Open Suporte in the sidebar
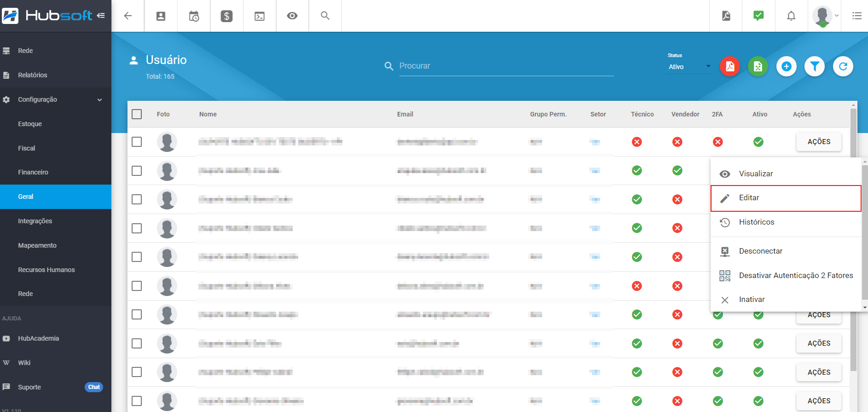 coord(56,387)
